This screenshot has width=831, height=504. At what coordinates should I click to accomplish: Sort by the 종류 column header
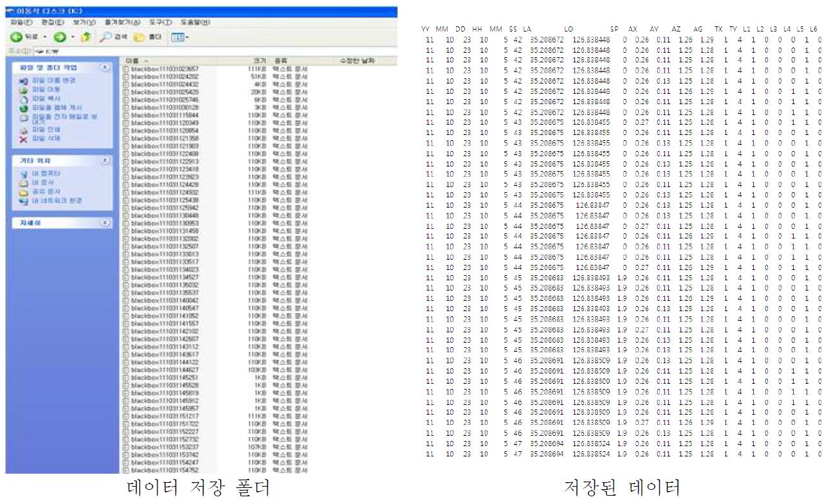click(x=302, y=60)
